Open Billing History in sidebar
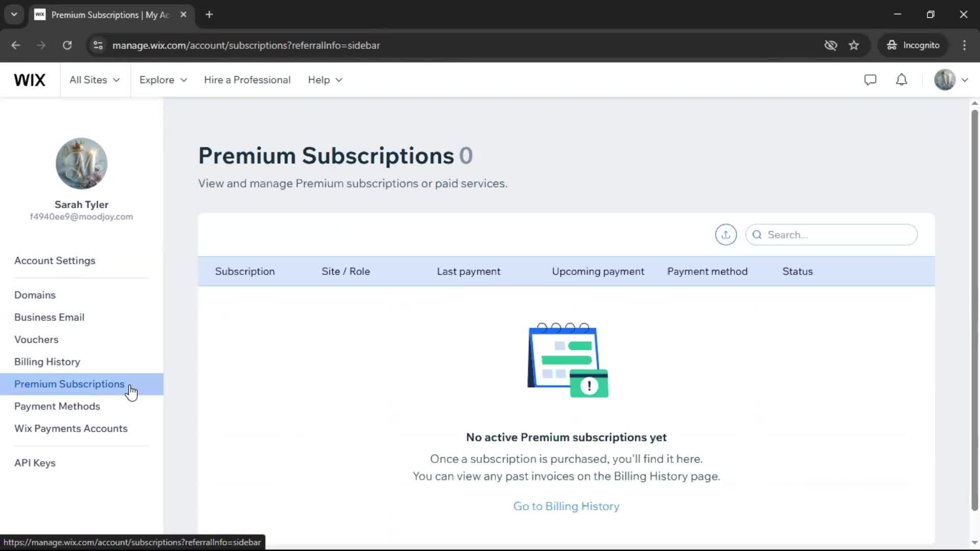 [47, 362]
